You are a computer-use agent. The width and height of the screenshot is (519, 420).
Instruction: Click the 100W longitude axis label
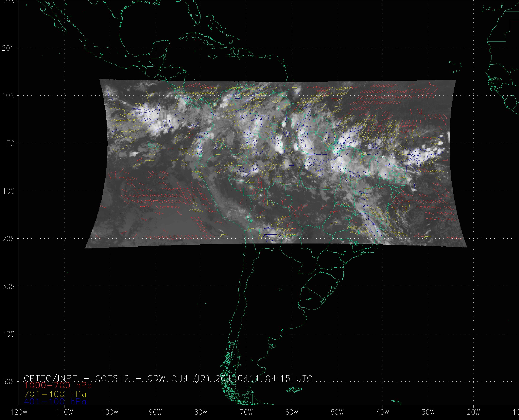tap(110, 412)
